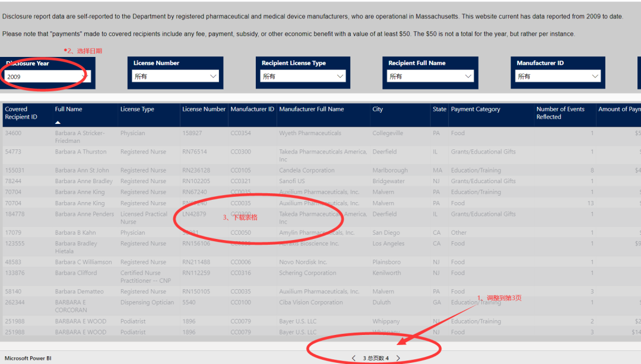
Task: Select the Barbara A Thurston name cell
Action: tap(81, 152)
